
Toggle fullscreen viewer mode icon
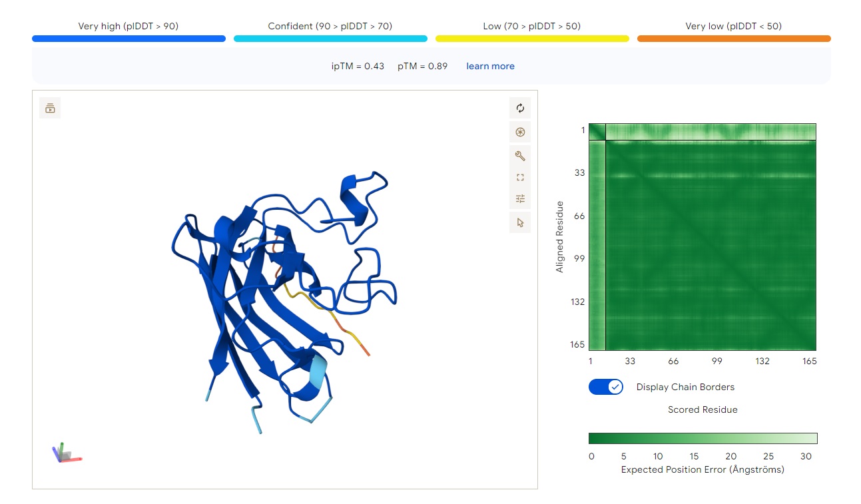tap(520, 177)
